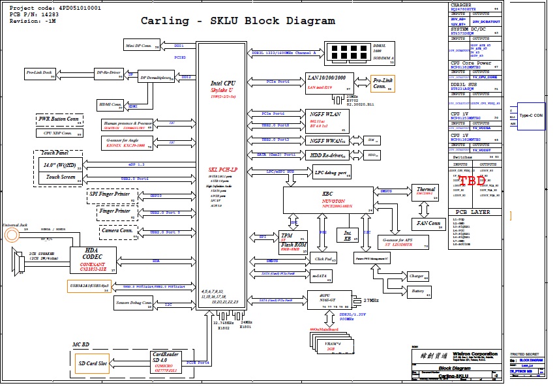This screenshot has width=555, height=392.
Task: Select the CardReader SD 4.0 block
Action: click(166, 362)
